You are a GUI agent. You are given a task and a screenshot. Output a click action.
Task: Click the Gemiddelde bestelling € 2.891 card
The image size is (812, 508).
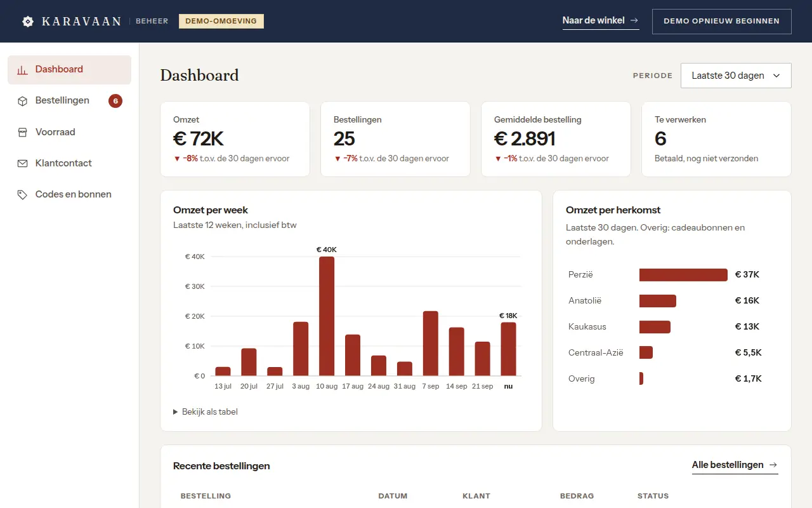tap(556, 139)
